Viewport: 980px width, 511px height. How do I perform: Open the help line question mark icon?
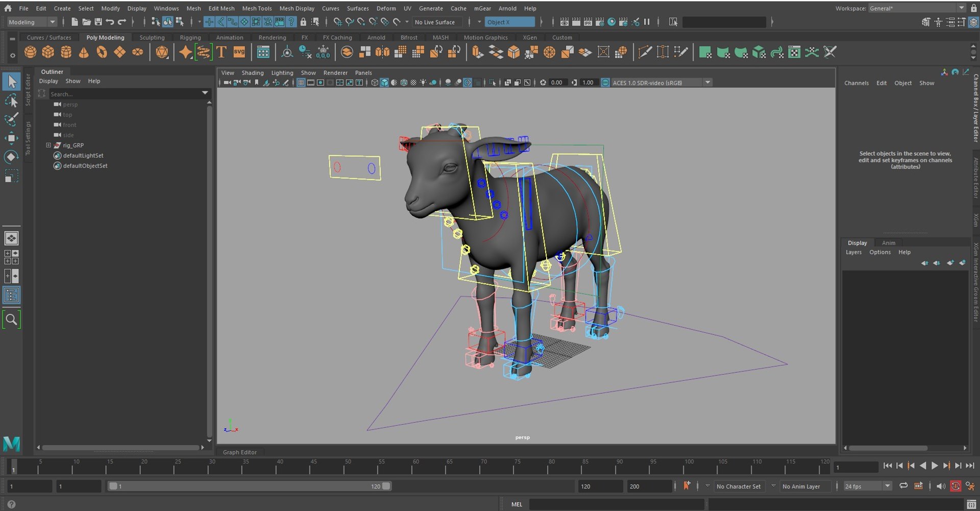coord(11,504)
